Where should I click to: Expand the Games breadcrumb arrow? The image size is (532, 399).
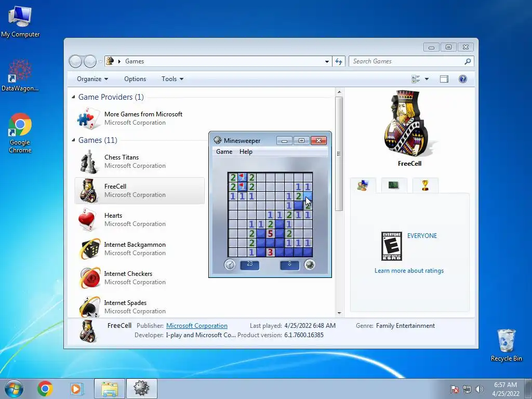pos(119,61)
